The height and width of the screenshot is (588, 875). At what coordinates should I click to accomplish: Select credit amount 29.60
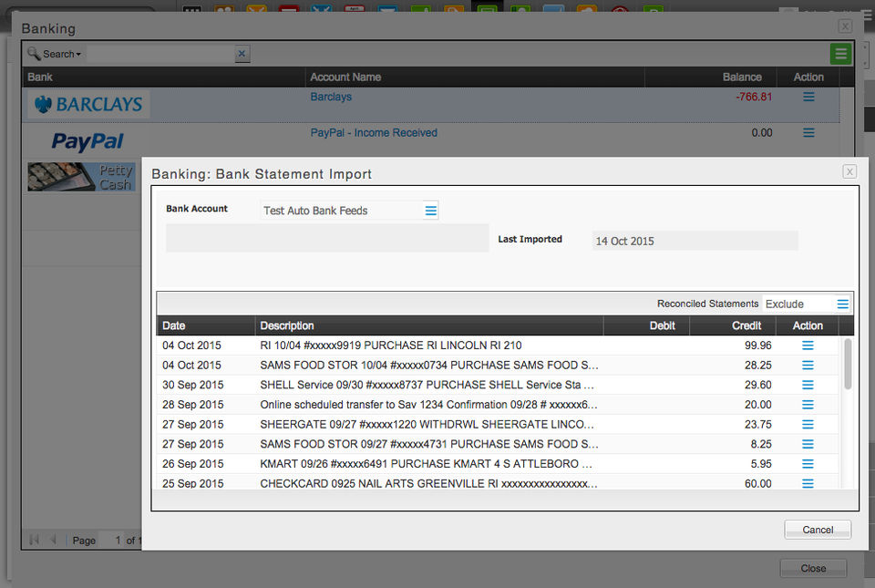pos(757,385)
